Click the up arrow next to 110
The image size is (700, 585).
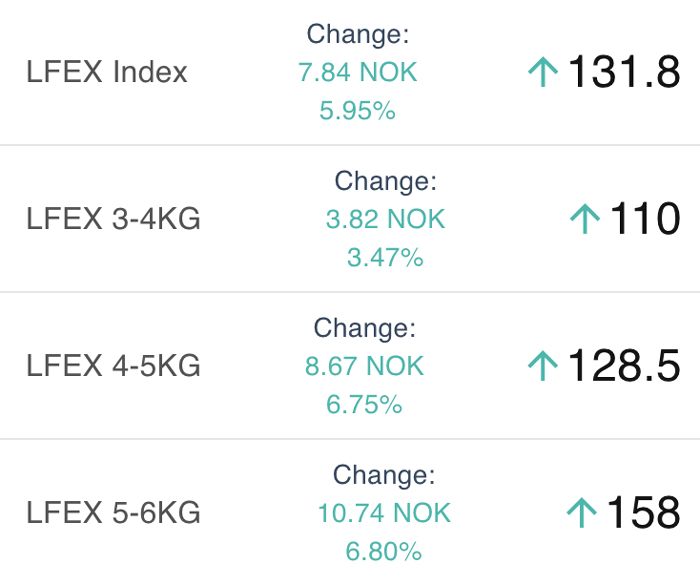tap(585, 219)
